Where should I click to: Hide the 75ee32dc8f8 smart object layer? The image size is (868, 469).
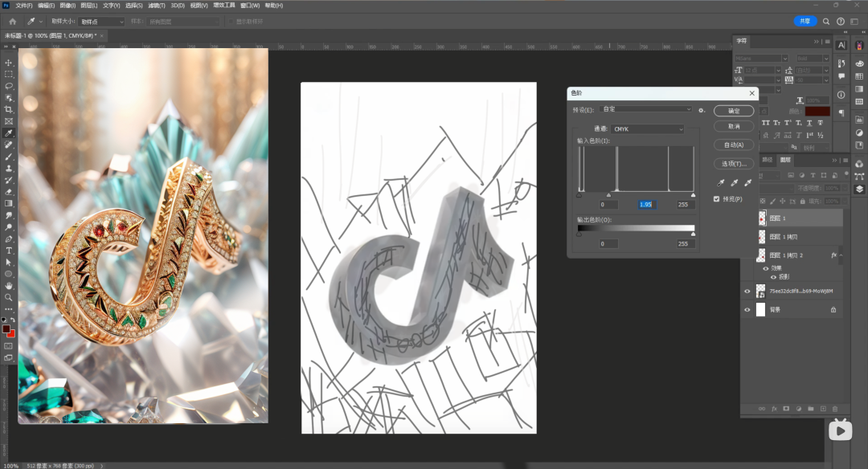click(747, 291)
